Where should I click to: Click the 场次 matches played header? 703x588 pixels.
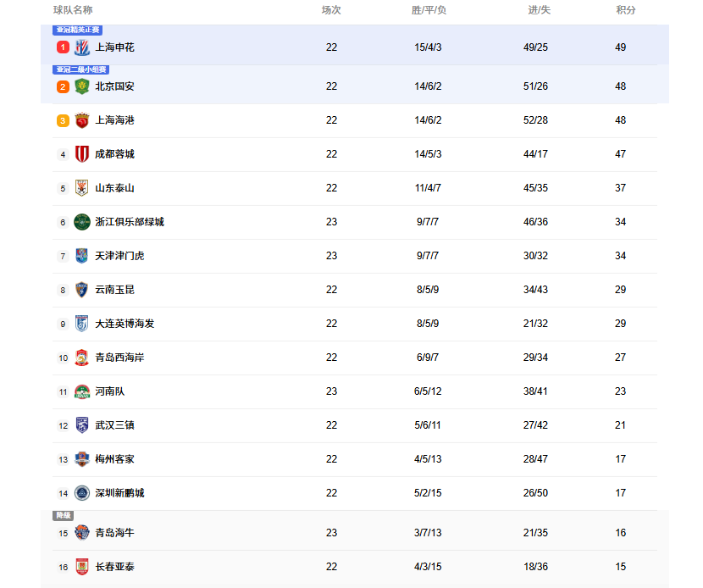[x=331, y=10]
